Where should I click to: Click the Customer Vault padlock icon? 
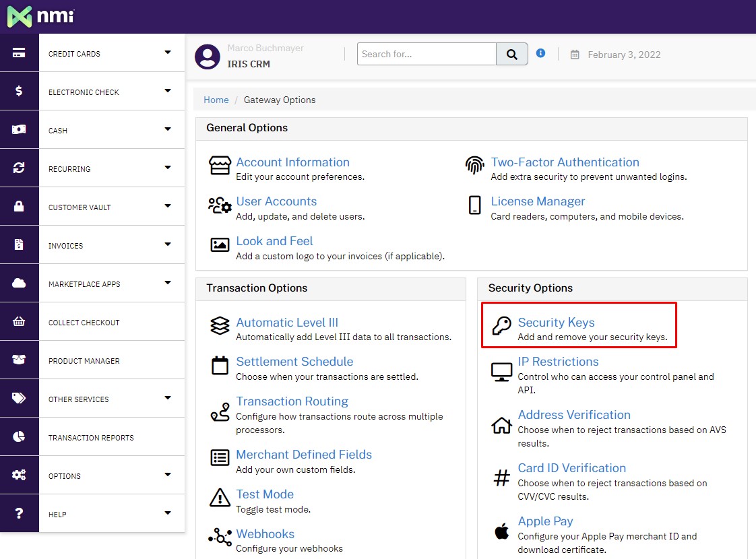pos(19,206)
